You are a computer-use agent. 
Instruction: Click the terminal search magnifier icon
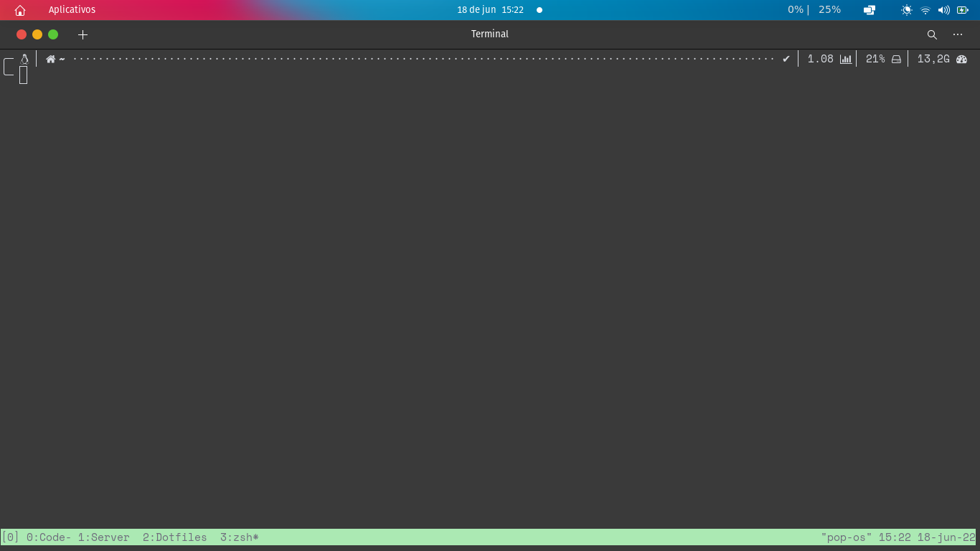932,34
